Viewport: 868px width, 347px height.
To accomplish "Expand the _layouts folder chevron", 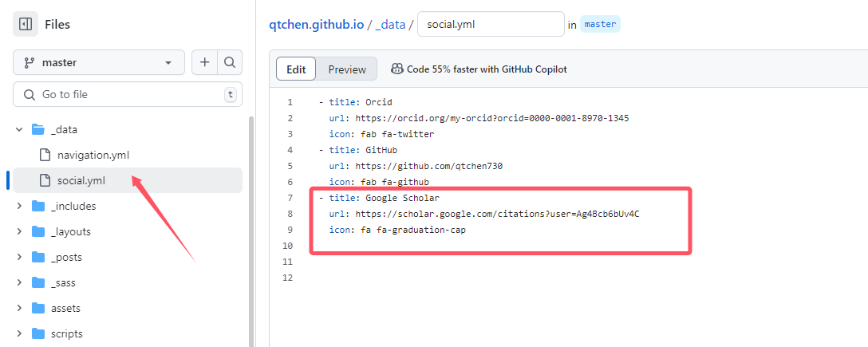I will (19, 231).
